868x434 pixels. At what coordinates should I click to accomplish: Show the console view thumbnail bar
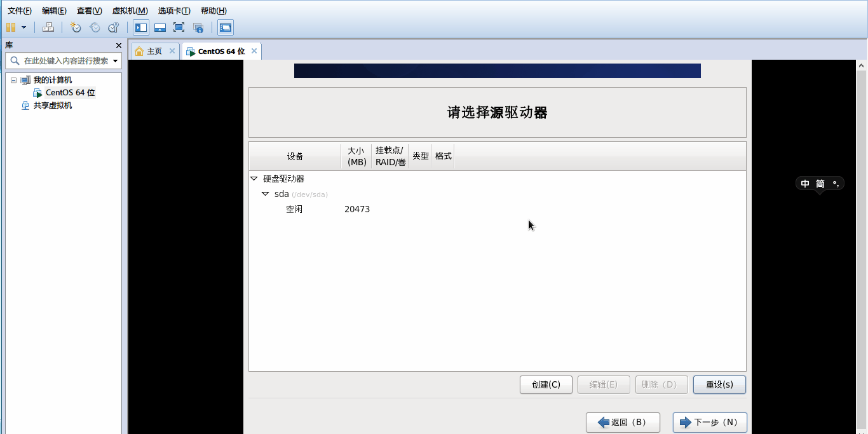click(159, 27)
